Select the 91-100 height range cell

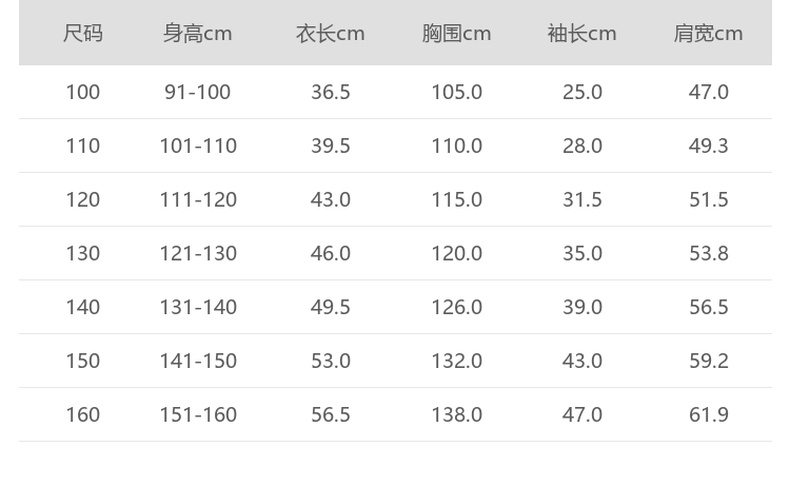(x=198, y=92)
